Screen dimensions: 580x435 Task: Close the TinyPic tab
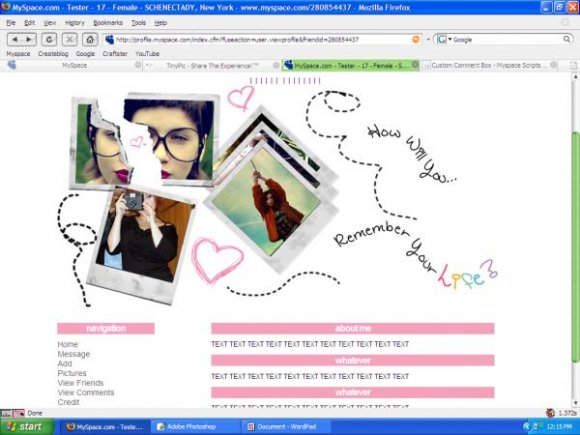pos(276,65)
